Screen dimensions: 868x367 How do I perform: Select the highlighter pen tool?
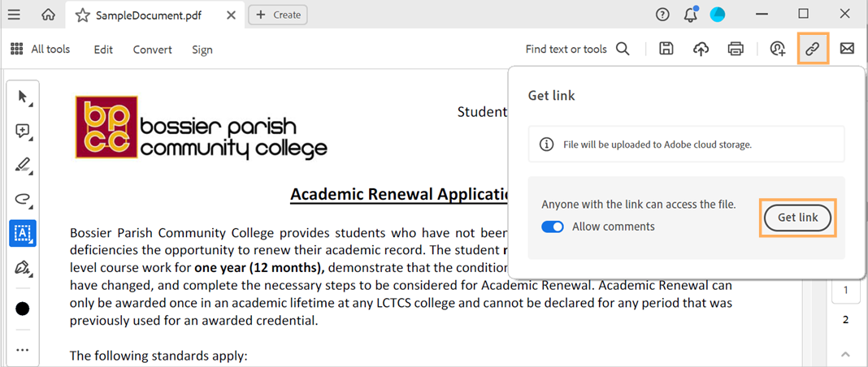pyautogui.click(x=23, y=166)
